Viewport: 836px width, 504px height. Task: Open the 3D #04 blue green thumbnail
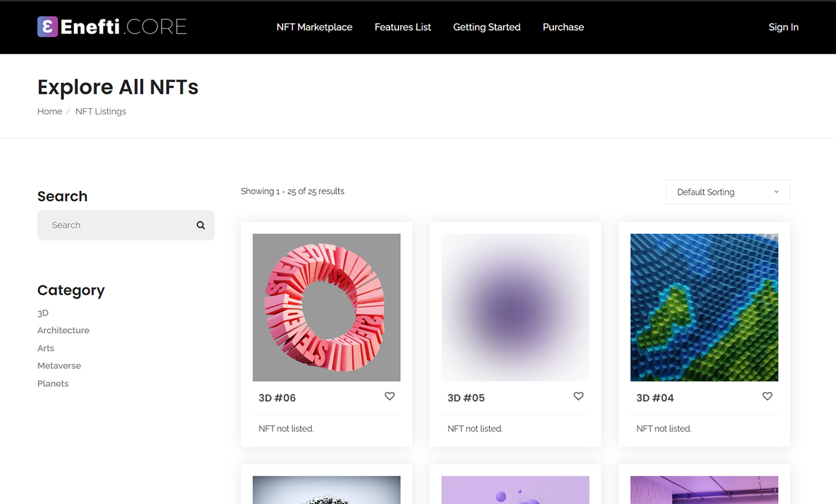coord(704,307)
